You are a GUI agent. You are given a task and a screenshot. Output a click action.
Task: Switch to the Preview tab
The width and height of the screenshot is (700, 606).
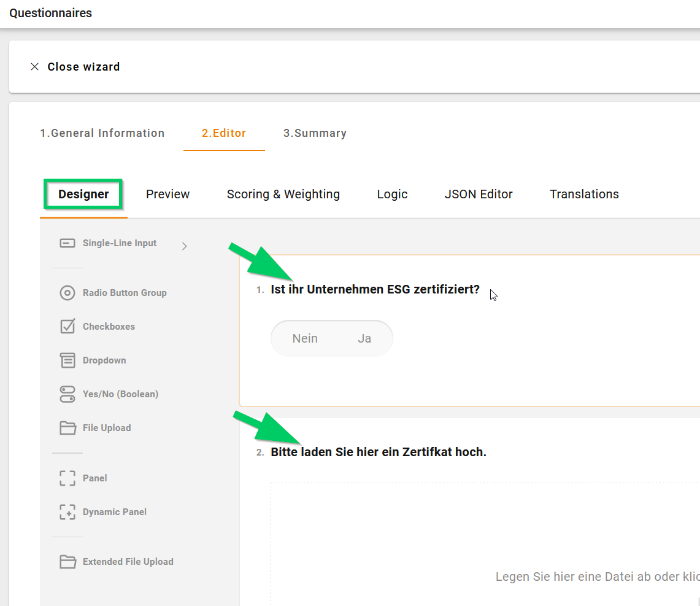click(167, 194)
